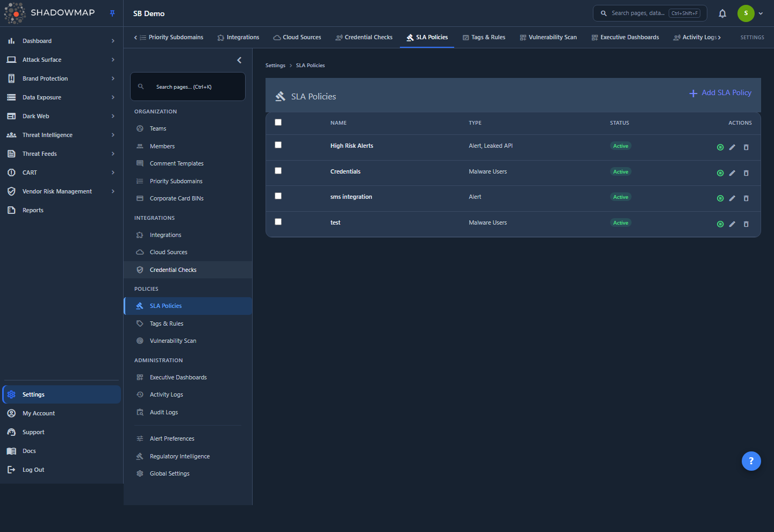Image resolution: width=774 pixels, height=532 pixels.
Task: Click Settings breadcrumb link
Action: (275, 66)
